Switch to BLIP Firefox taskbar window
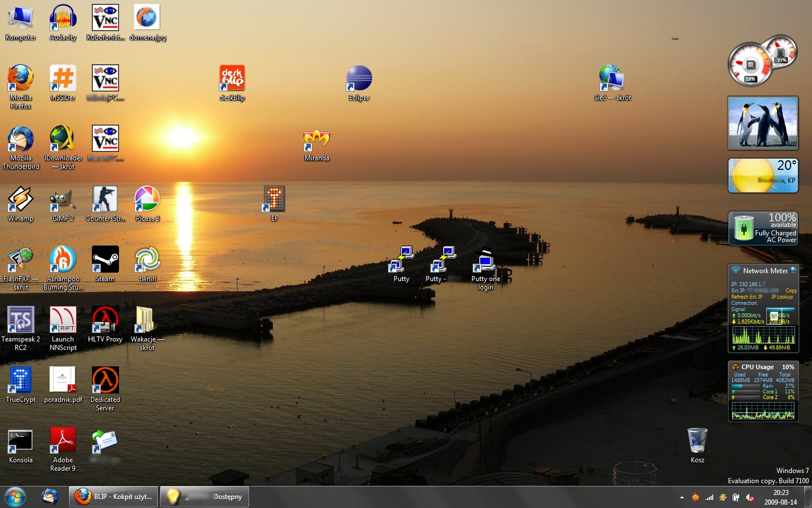The height and width of the screenshot is (508, 812). 114,497
